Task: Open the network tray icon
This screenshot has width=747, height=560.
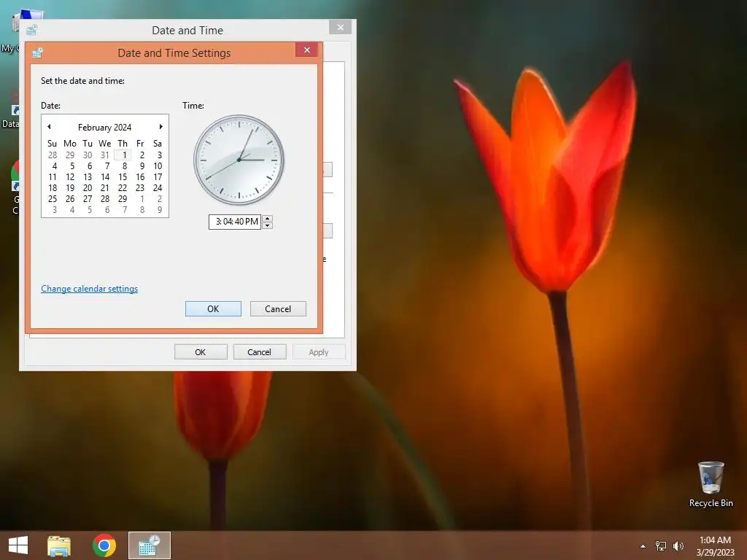Action: (661, 546)
